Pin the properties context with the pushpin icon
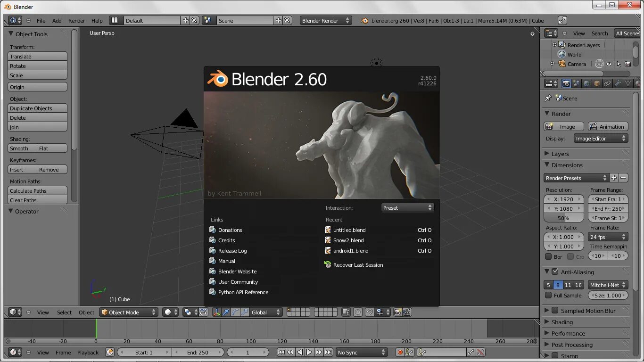This screenshot has height=362, width=644. (x=548, y=98)
